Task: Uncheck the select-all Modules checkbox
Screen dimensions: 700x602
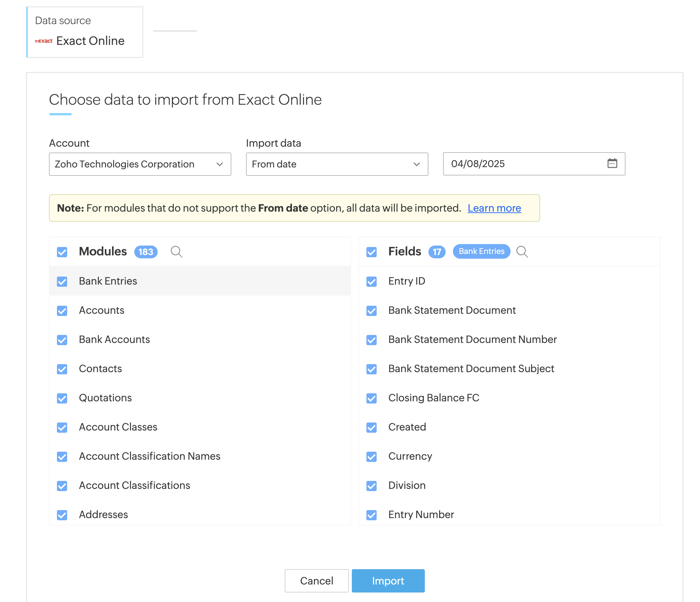Action: click(62, 252)
